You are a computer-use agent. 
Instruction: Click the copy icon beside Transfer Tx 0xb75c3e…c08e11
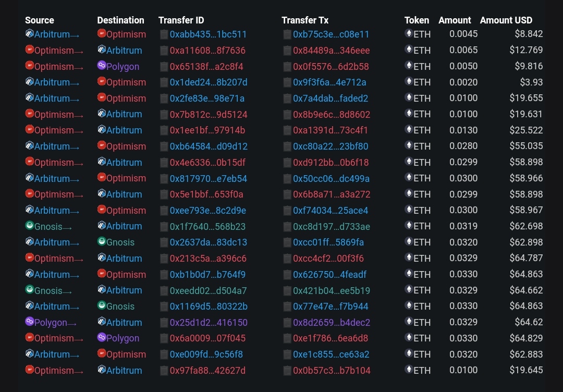click(x=287, y=34)
